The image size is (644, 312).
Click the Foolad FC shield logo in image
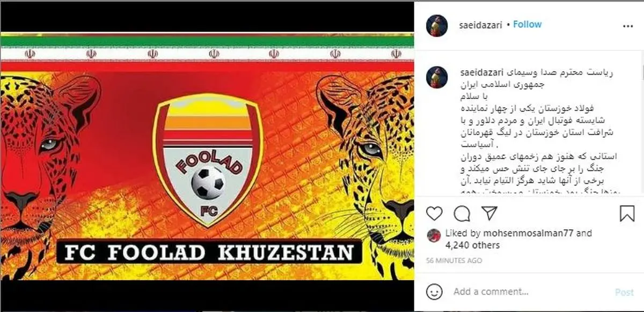tap(208, 158)
